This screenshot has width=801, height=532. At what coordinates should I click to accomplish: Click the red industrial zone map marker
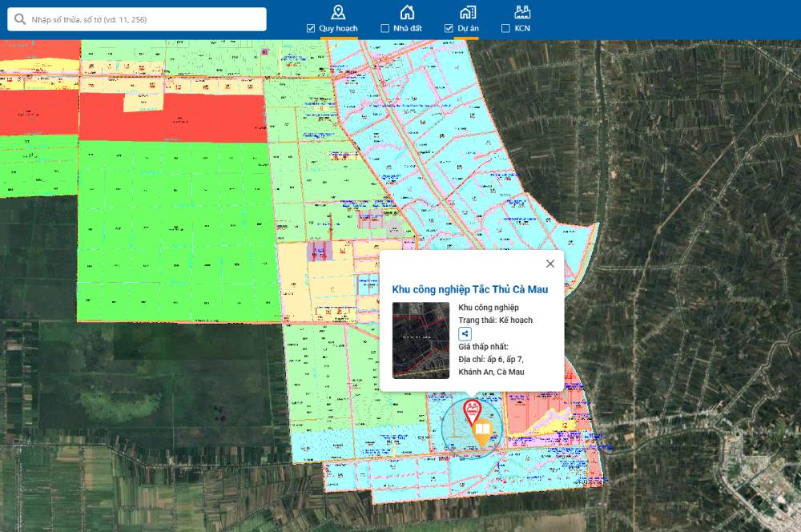(473, 413)
